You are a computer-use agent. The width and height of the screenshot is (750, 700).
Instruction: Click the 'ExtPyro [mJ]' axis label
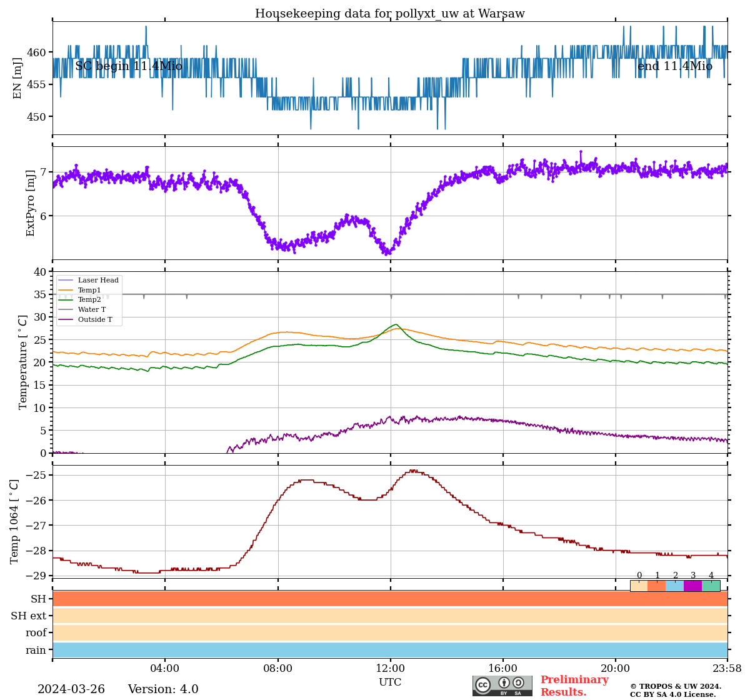30,203
